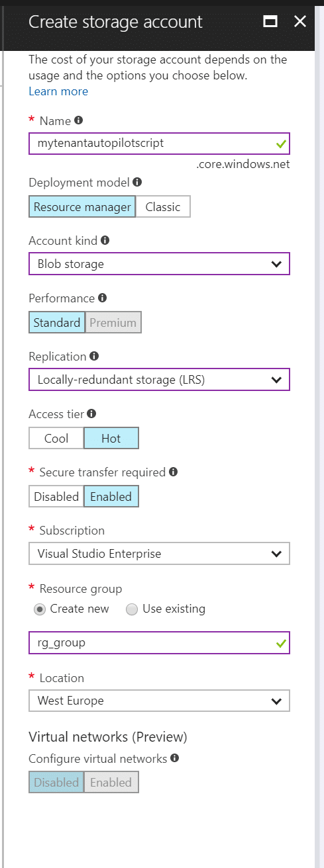Open the Learn more link

(x=58, y=91)
